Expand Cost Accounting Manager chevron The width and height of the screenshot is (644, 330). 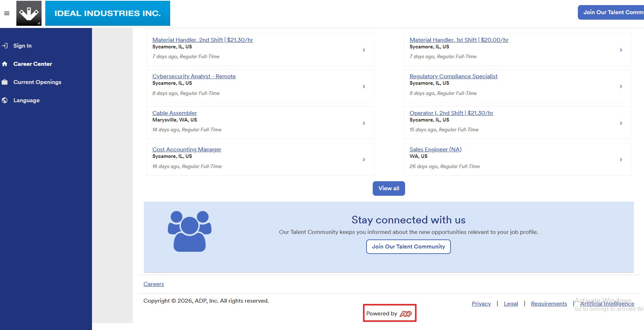pos(364,159)
